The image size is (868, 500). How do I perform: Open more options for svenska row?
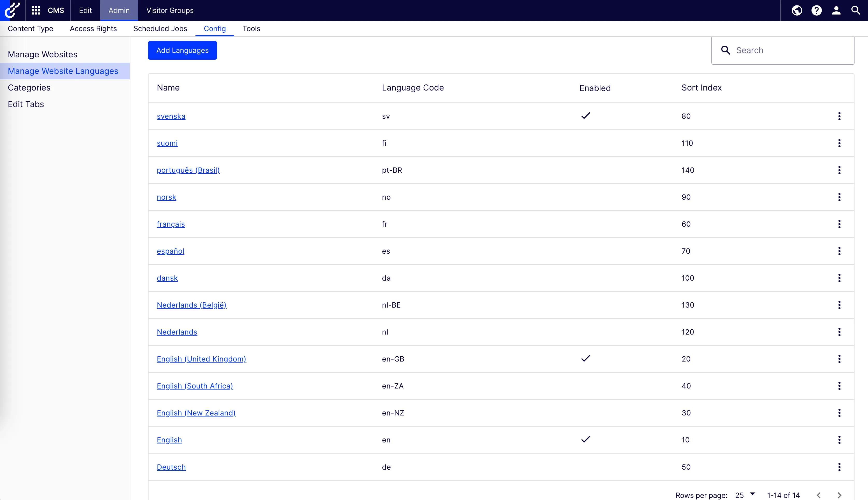(839, 116)
